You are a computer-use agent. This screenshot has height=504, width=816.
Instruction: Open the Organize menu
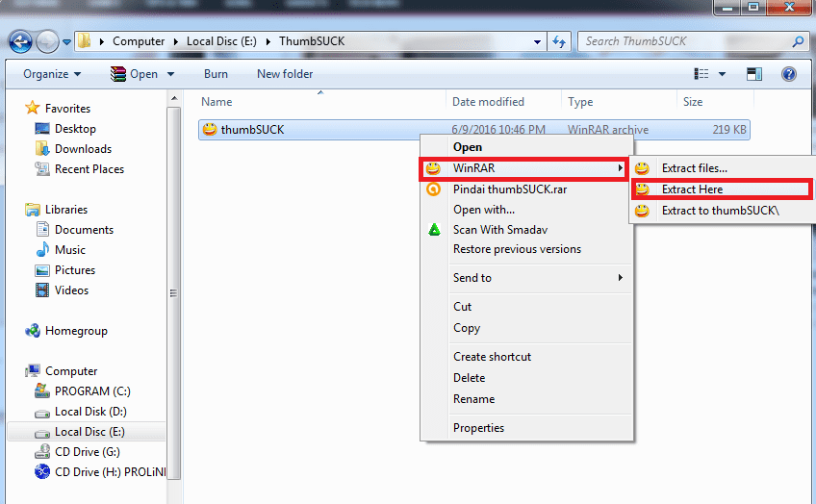click(x=52, y=74)
